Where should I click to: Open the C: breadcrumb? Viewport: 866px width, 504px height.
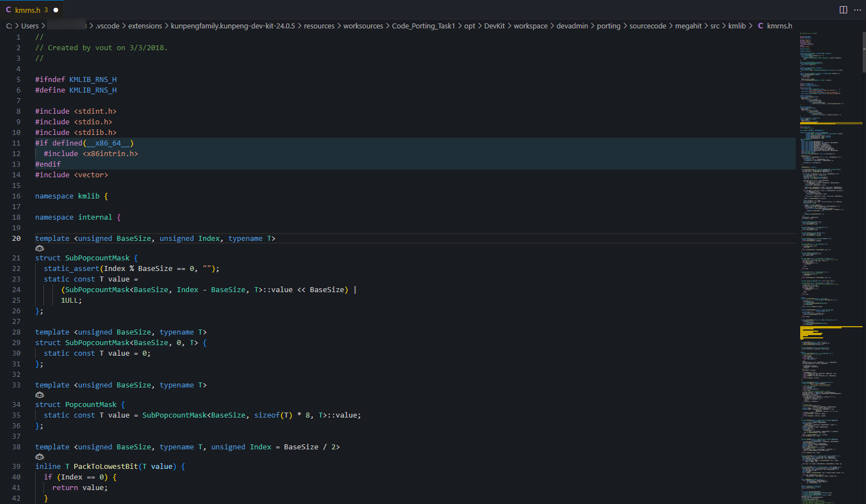click(9, 26)
